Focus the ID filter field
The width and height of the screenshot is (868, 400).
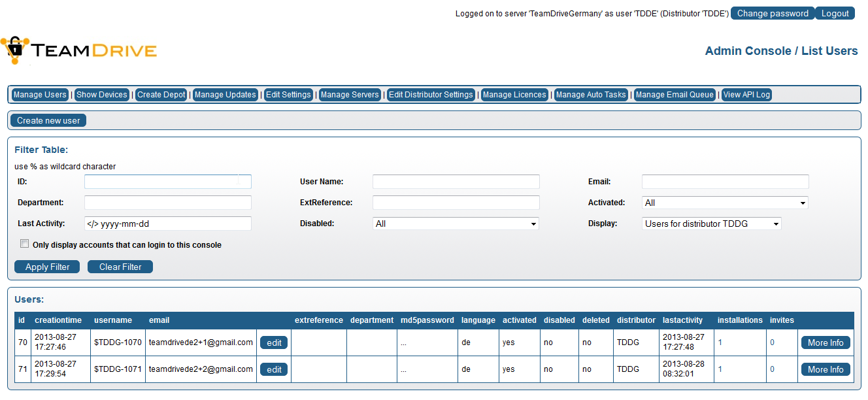tap(168, 182)
